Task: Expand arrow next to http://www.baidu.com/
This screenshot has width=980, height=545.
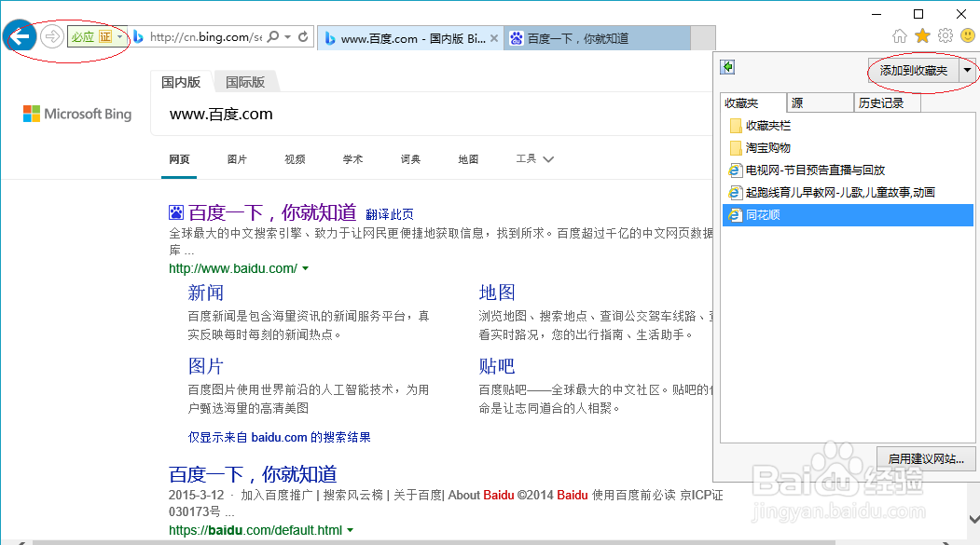Action: (306, 268)
